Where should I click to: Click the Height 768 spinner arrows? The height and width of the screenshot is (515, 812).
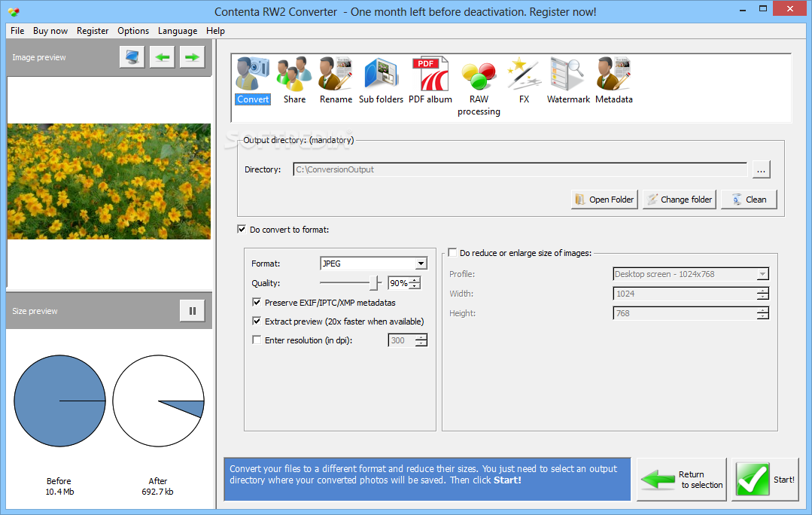763,313
